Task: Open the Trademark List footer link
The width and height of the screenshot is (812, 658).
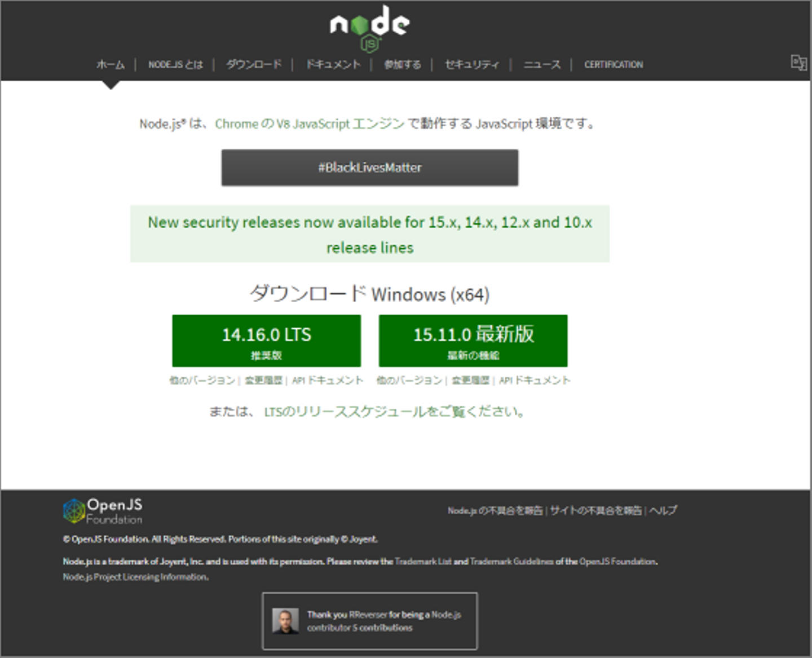Action: coord(423,562)
